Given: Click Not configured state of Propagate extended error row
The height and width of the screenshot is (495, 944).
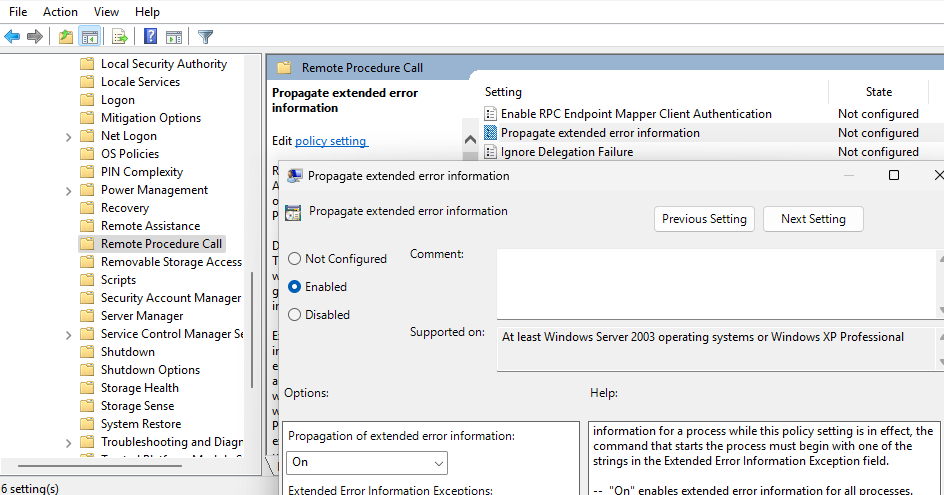Looking at the screenshot, I should (878, 133).
